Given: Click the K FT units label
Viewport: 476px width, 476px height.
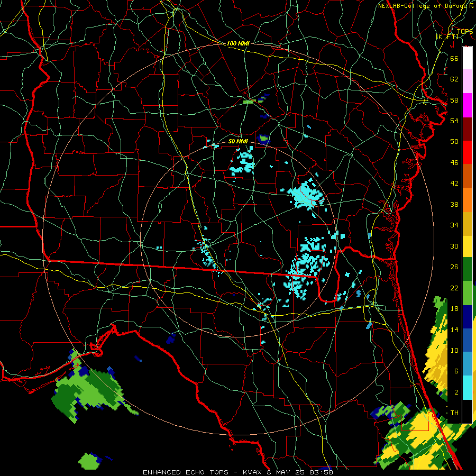Looking at the screenshot, I should tap(448, 37).
